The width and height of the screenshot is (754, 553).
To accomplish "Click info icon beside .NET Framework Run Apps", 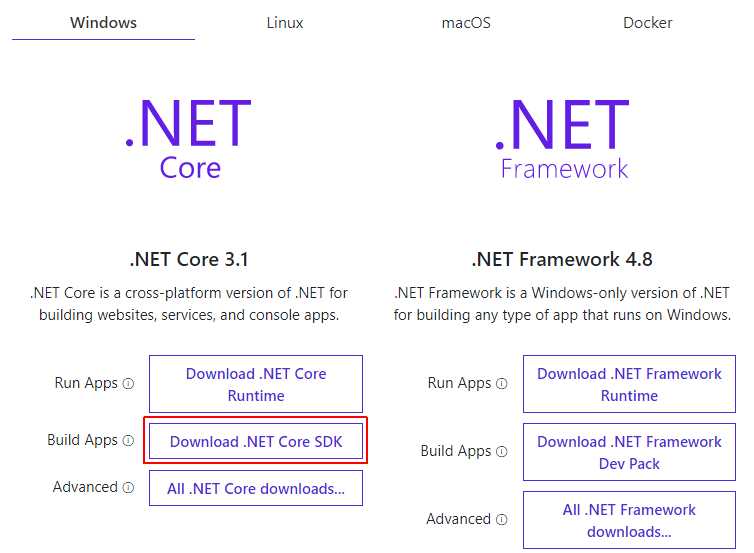I will coord(502,384).
